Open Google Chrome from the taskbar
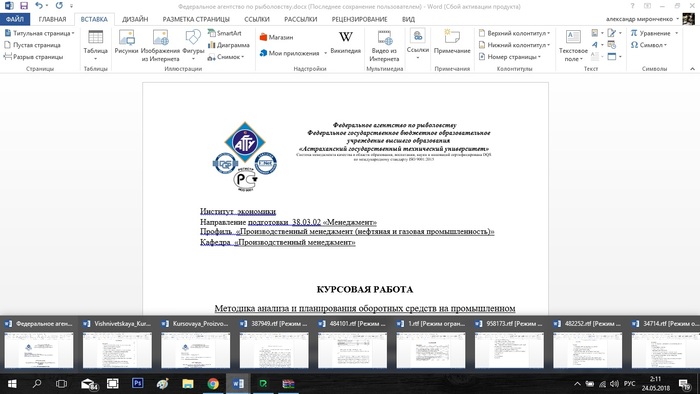The image size is (700, 394). (213, 383)
